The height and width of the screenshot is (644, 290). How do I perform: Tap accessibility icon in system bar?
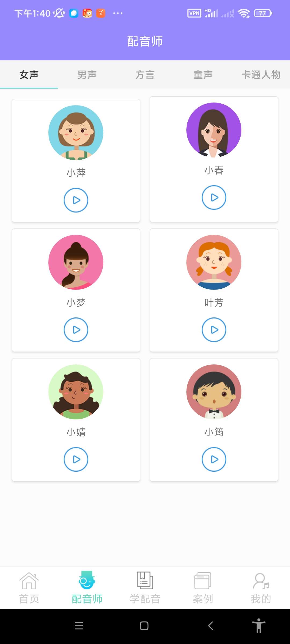(259, 626)
